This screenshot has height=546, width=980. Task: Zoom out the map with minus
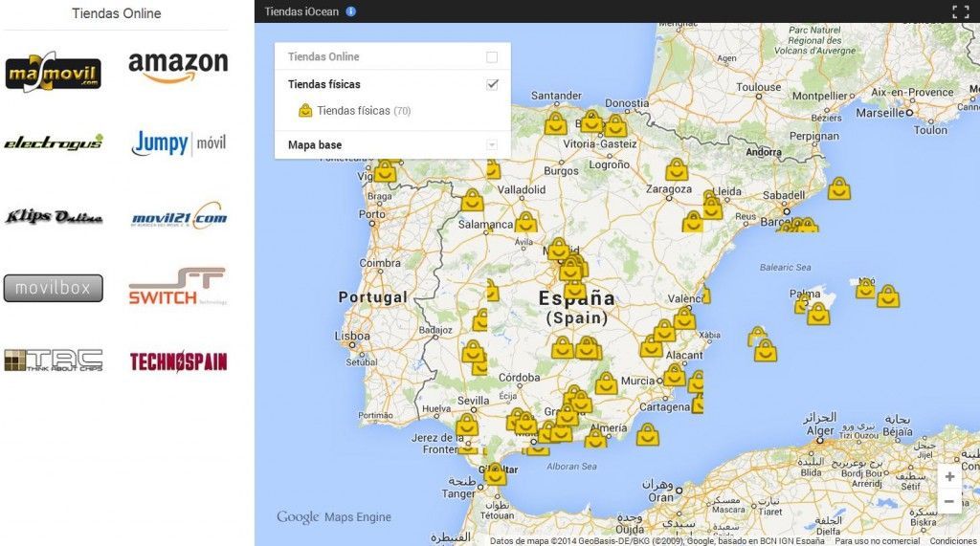click(949, 502)
